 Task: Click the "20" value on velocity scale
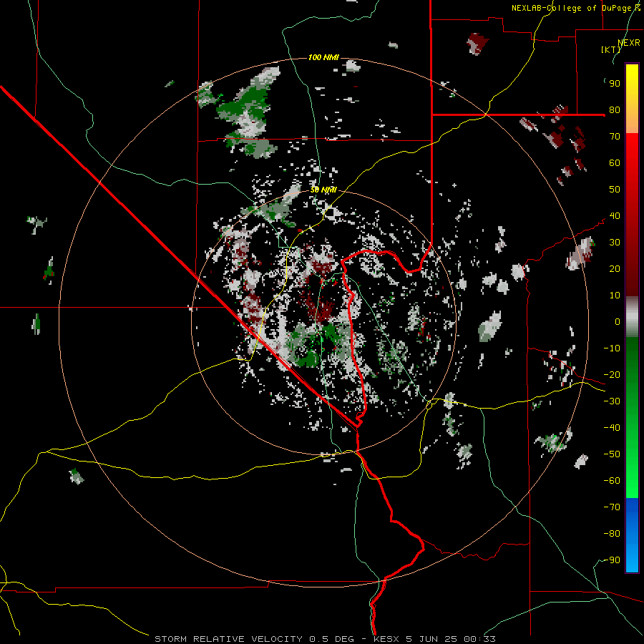[x=615, y=269]
